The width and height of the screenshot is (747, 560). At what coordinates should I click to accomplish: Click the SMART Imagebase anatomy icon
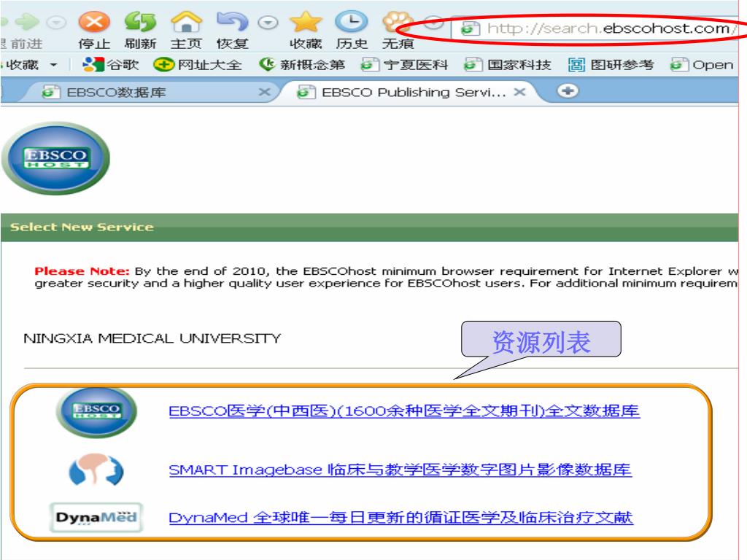pos(96,470)
